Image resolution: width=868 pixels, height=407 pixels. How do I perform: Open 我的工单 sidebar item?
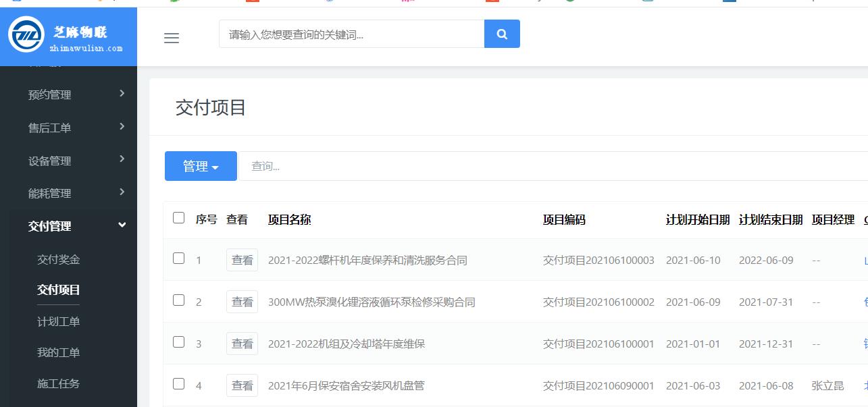click(x=59, y=352)
